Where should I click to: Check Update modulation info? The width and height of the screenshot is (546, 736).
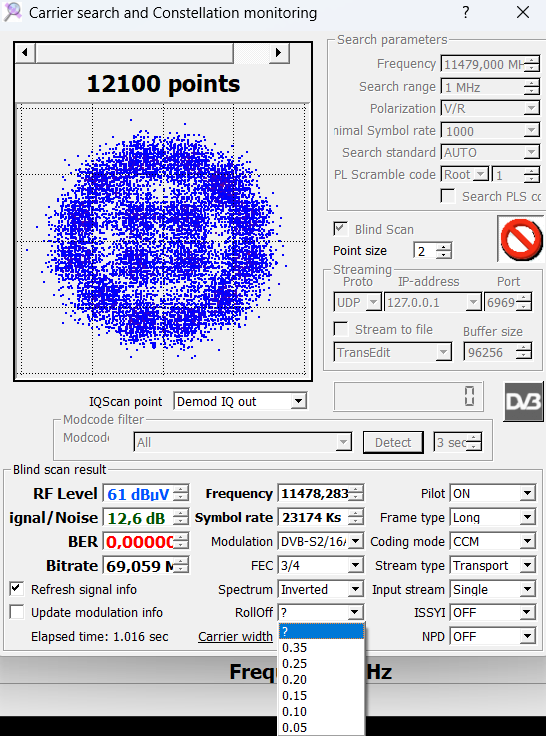(17, 612)
